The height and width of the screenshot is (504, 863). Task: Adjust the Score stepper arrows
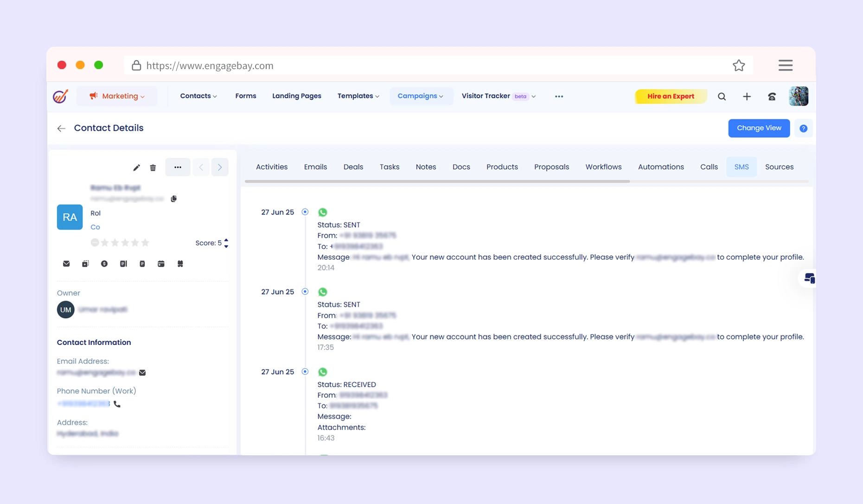(x=226, y=243)
